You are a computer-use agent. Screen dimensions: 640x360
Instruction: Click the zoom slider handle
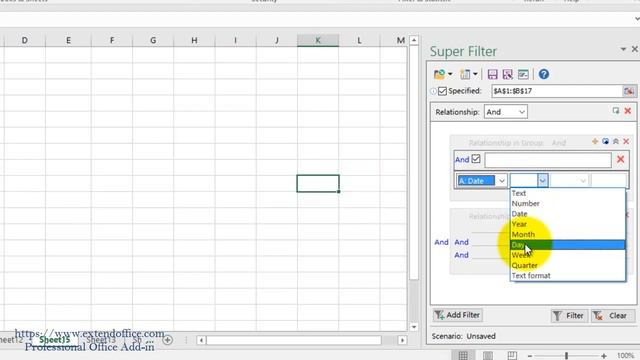tap(566, 356)
